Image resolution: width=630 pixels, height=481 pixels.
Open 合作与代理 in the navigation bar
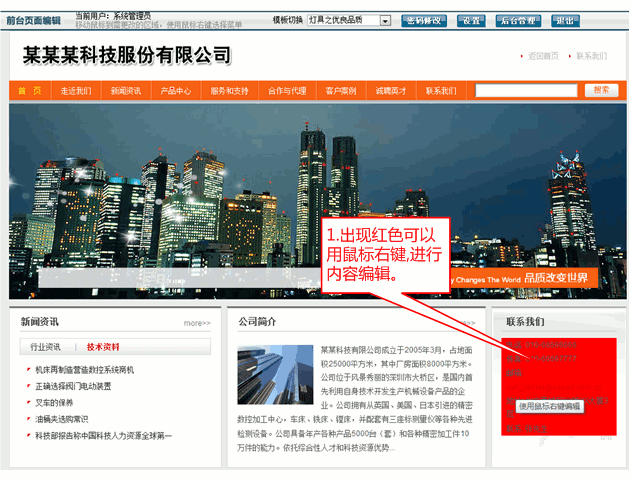pos(287,90)
